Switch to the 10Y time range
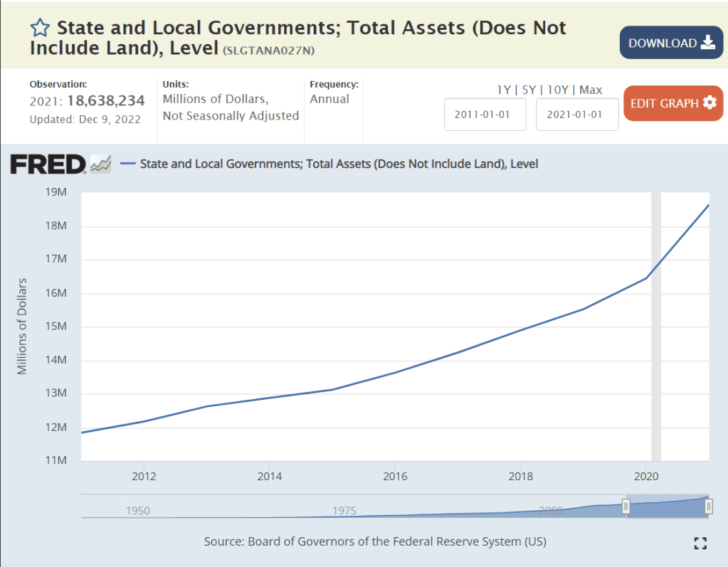The image size is (728, 567). [x=559, y=90]
